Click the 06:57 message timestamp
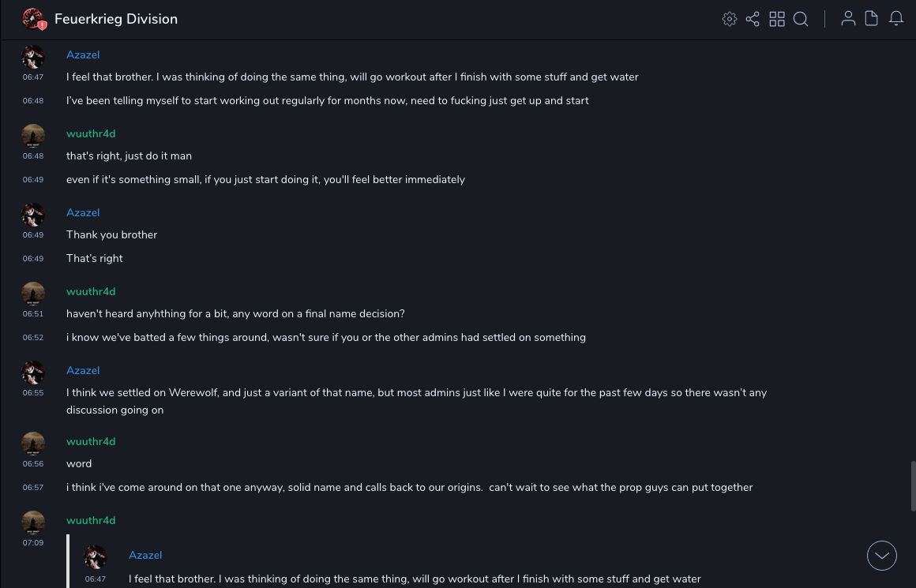 [33, 488]
